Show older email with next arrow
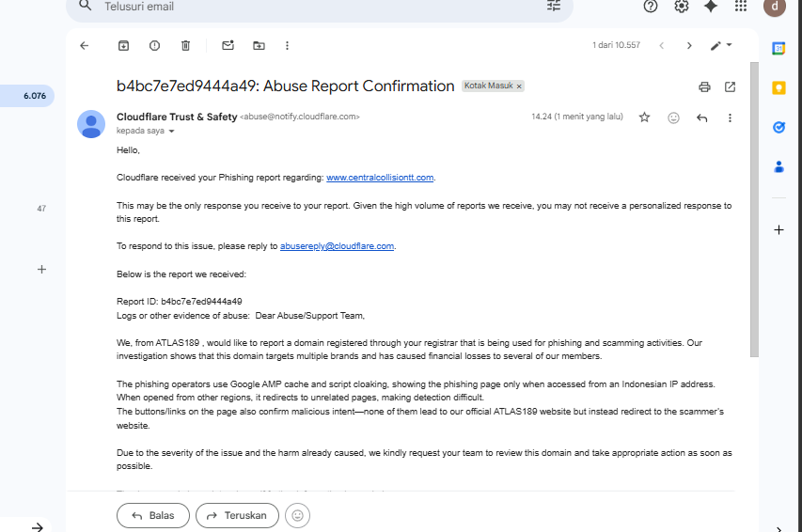 point(689,45)
